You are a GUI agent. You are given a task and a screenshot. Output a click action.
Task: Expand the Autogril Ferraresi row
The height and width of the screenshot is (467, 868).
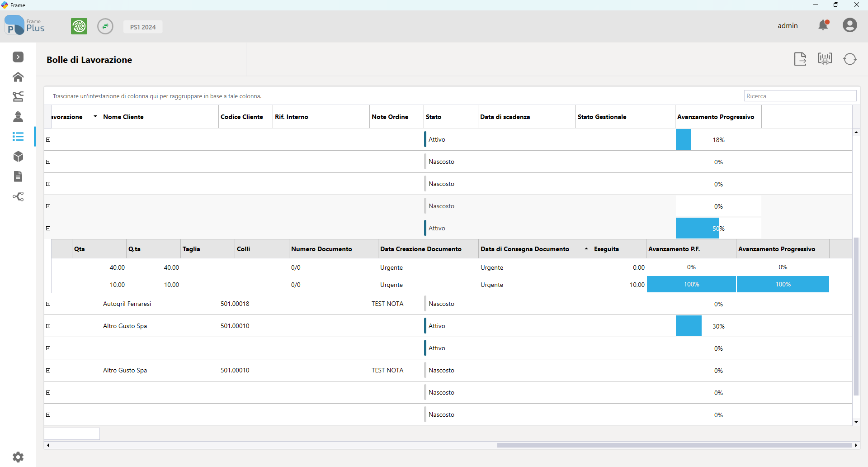click(x=48, y=304)
